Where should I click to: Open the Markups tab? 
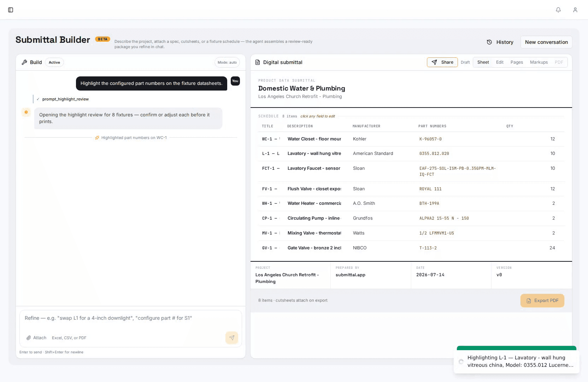(x=539, y=62)
